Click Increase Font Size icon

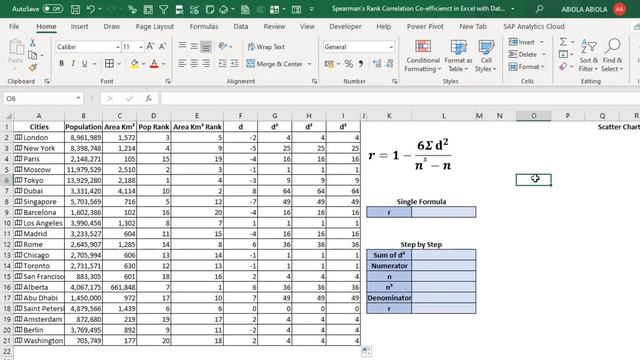pyautogui.click(x=150, y=47)
